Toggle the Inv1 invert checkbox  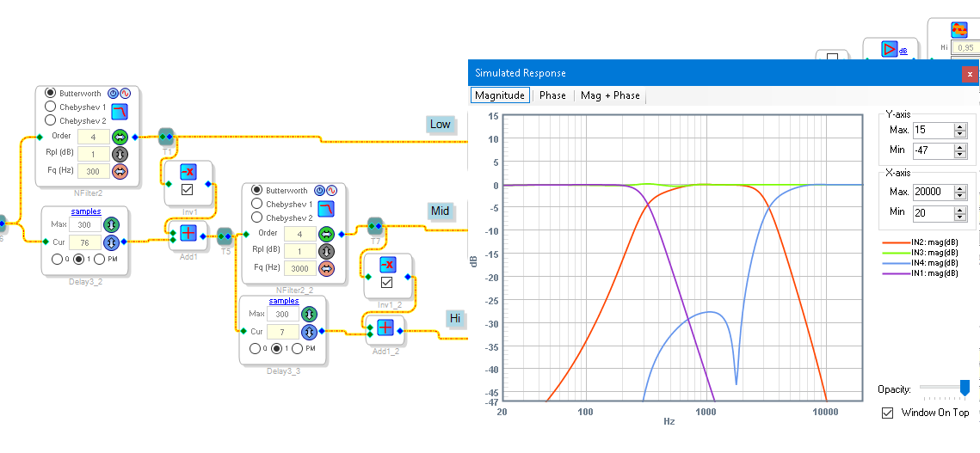(187, 189)
